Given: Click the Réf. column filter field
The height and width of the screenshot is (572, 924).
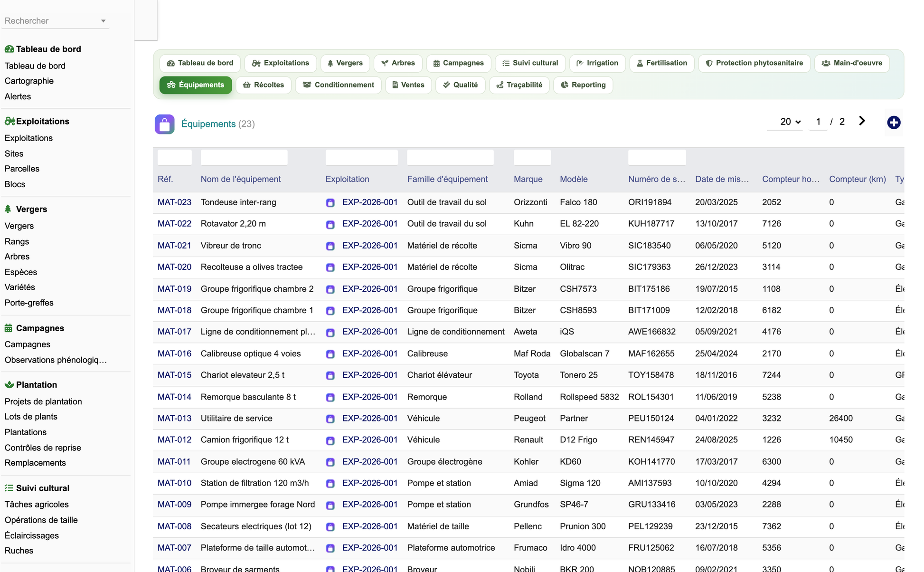Looking at the screenshot, I should point(175,157).
